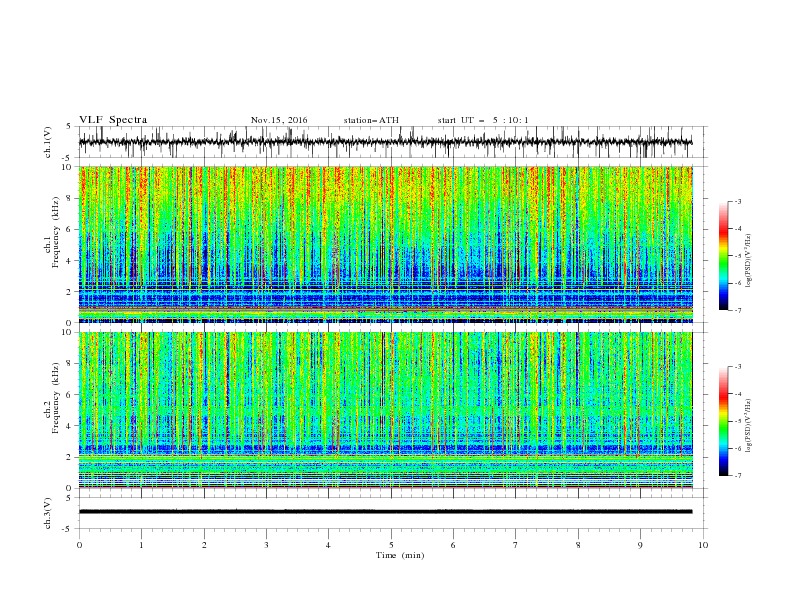Screen dimensions: 792x612
Task: Click the "Time (min)" axis title
Action: pos(400,555)
